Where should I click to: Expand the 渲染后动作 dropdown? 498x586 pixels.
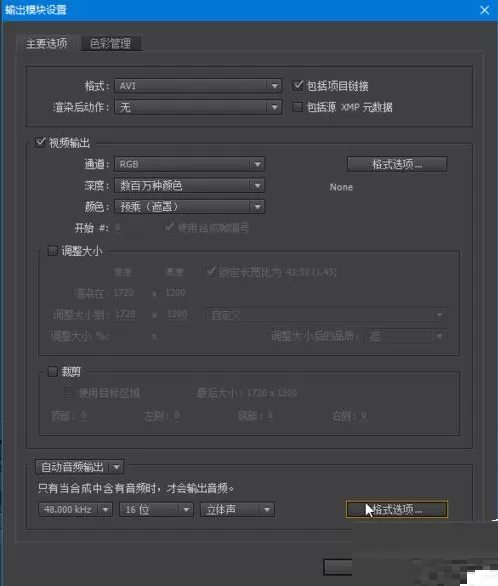[198, 108]
